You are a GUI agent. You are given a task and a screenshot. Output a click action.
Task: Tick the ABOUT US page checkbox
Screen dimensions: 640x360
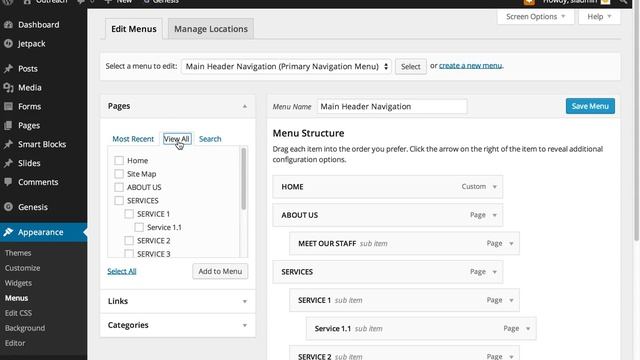pos(119,187)
